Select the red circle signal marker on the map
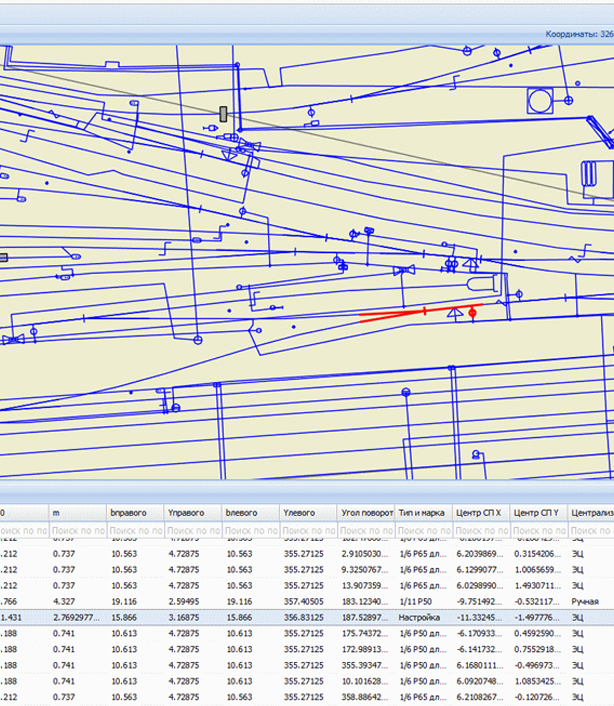This screenshot has height=706, width=614. pos(473,313)
